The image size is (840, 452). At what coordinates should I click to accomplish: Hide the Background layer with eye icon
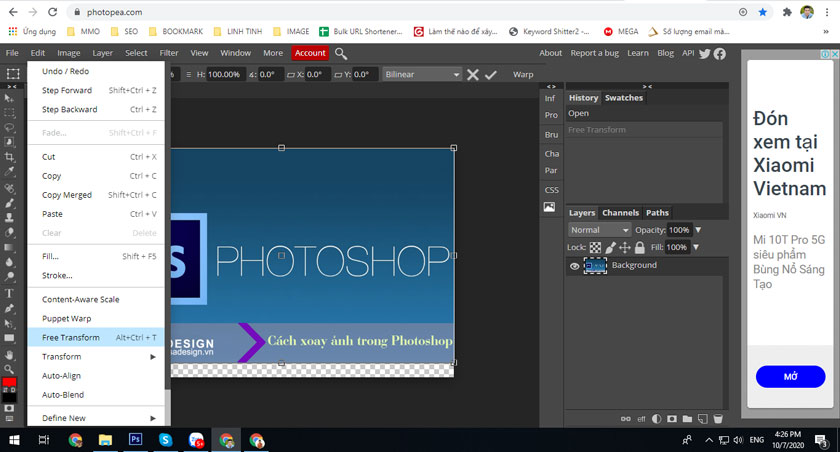click(x=574, y=266)
